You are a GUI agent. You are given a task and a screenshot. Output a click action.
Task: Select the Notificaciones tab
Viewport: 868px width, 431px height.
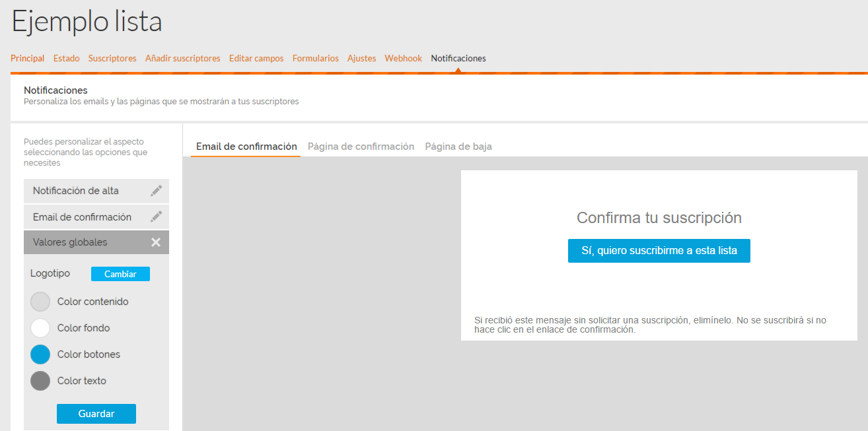(458, 58)
